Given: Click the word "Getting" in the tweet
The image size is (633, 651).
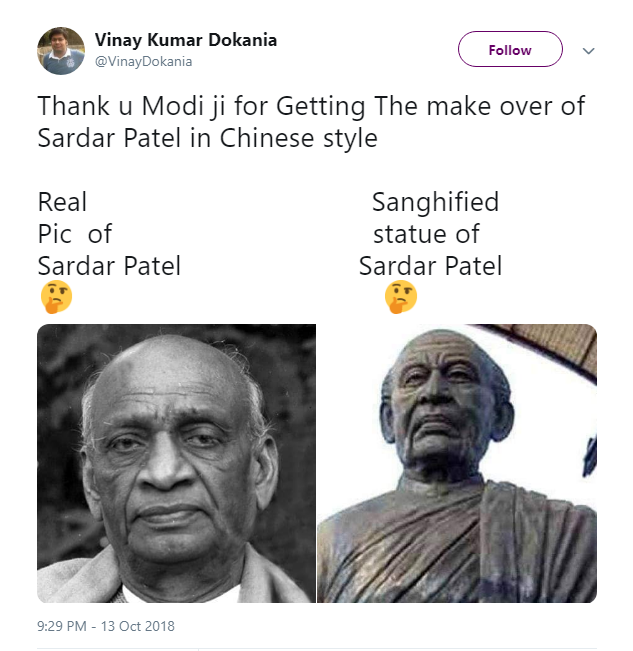Looking at the screenshot, I should 320,107.
